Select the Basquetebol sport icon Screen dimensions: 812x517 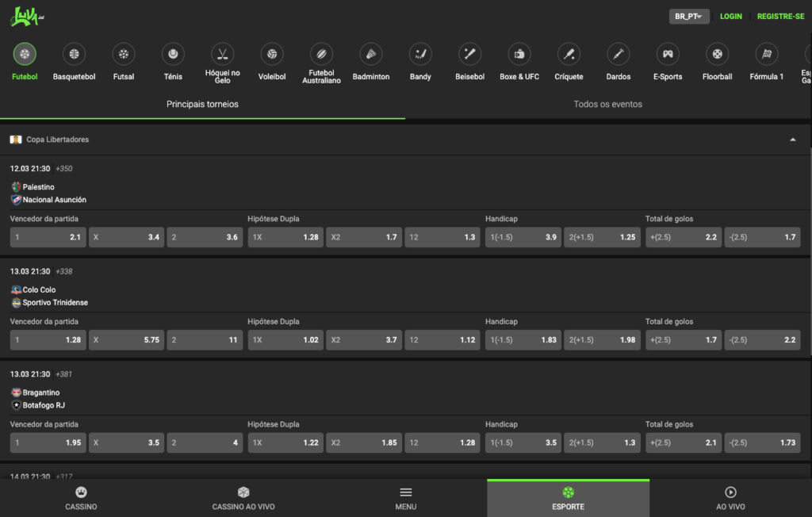[74, 54]
